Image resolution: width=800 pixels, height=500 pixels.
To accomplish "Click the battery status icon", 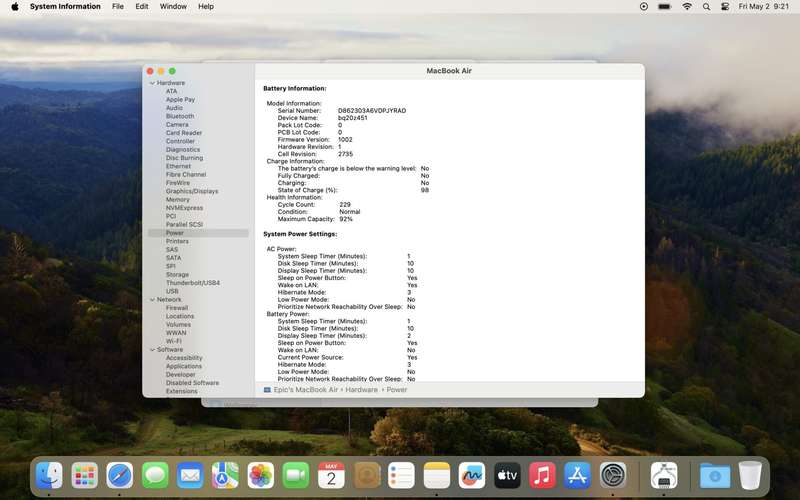I will (x=665, y=7).
